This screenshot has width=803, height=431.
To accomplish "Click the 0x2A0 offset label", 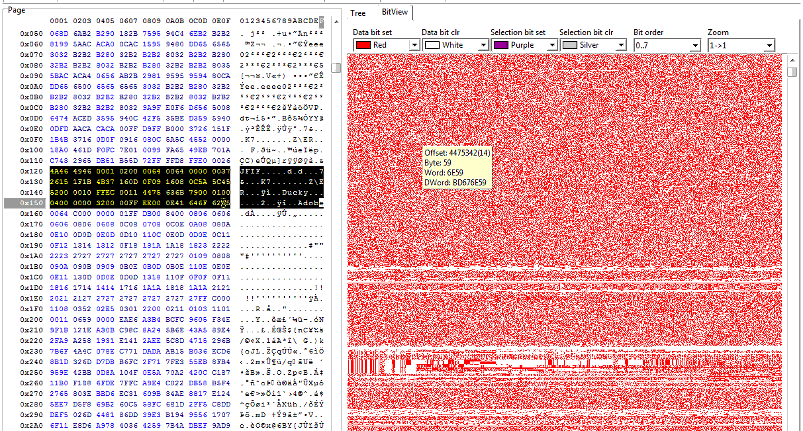I will click(31, 425).
